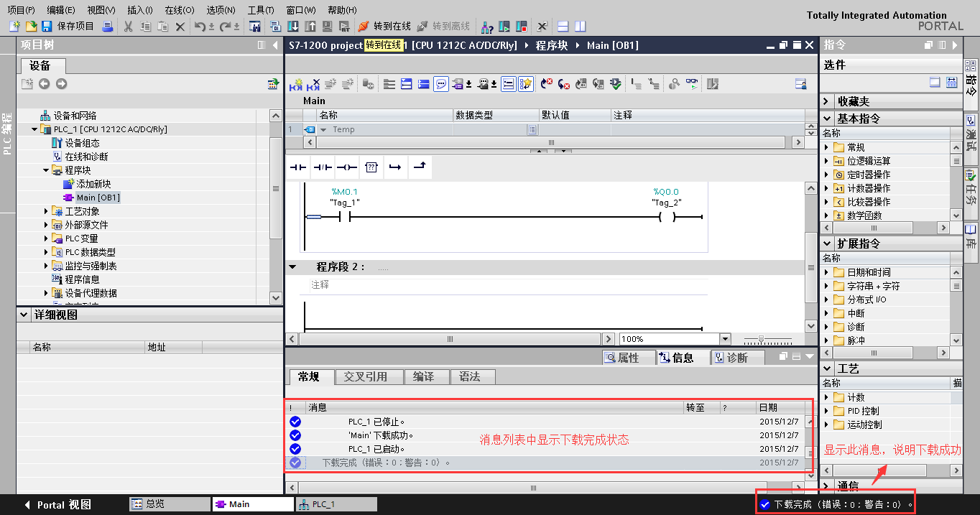Viewport: 980px width, 515px height.
Task: Click the delete X icon in the main toolbar
Action: (180, 27)
